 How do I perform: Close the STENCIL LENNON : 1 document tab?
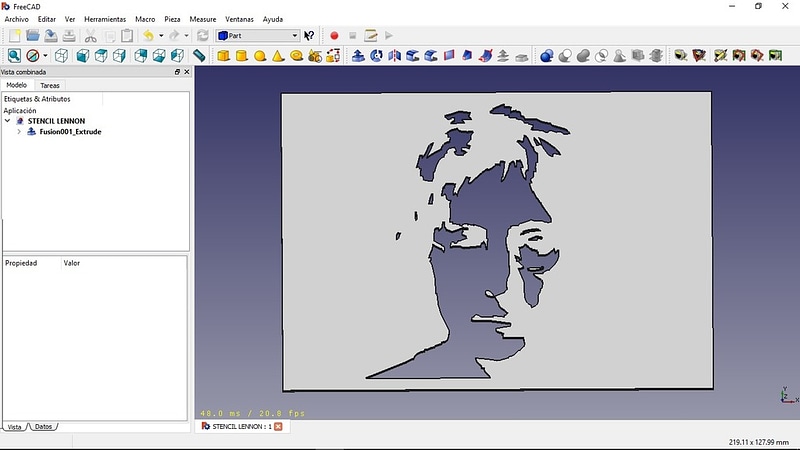[x=278, y=427]
